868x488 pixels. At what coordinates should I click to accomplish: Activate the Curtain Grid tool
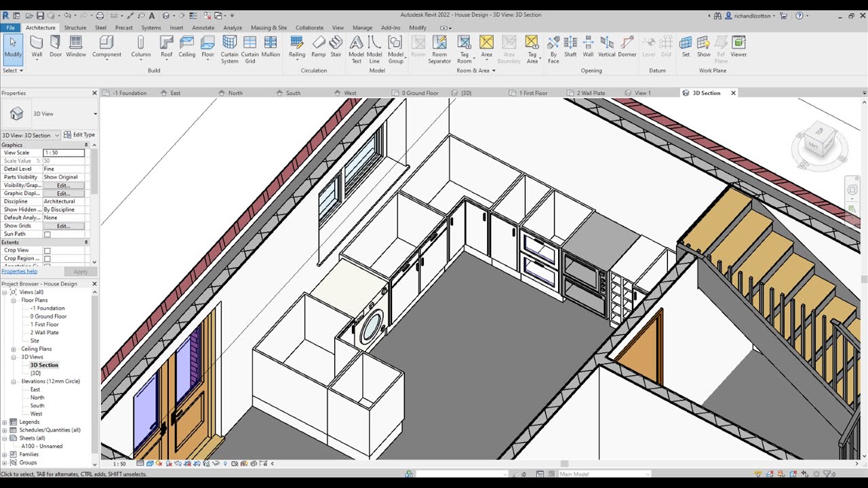(250, 49)
